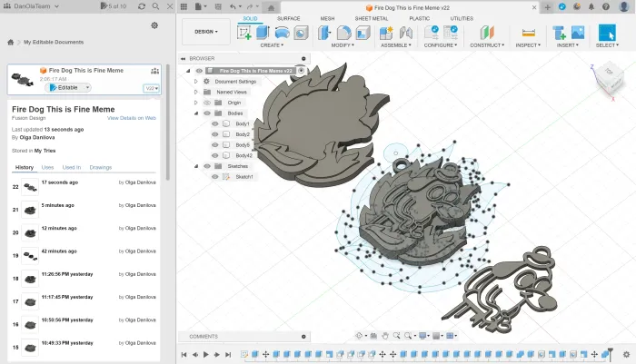Screen dimensions: 636x364
Task: Jump to timeline beginning
Action: [184, 355]
